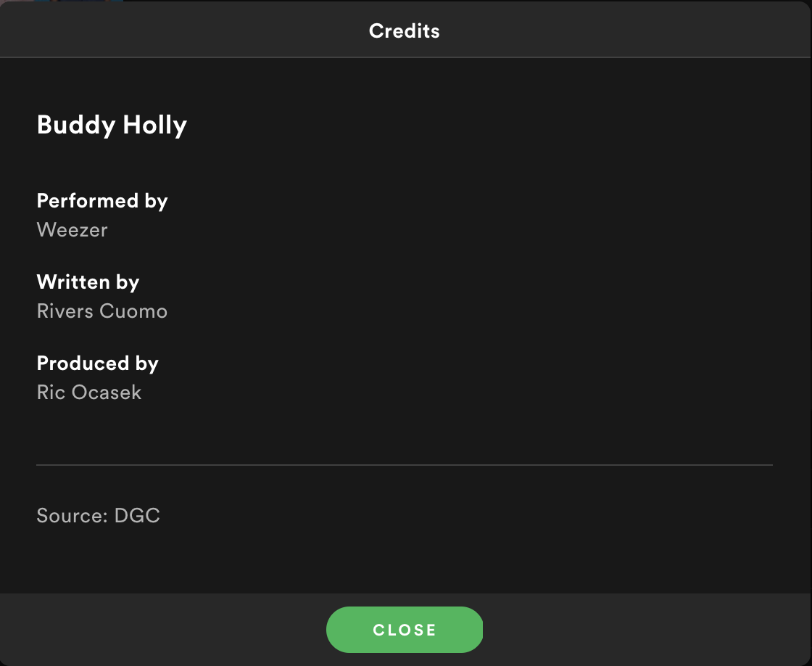Screen dimensions: 812x666
Task: Click the Credits heading text
Action: (x=405, y=31)
